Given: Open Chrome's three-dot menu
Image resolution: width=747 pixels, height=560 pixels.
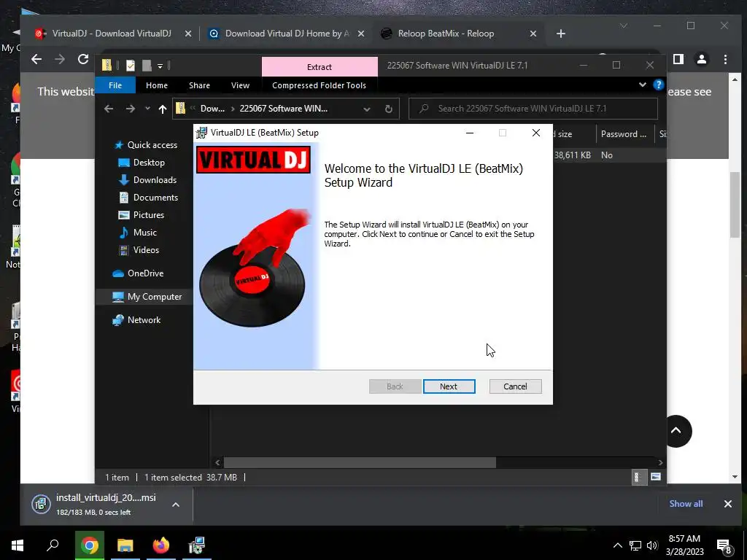Looking at the screenshot, I should (x=725, y=59).
